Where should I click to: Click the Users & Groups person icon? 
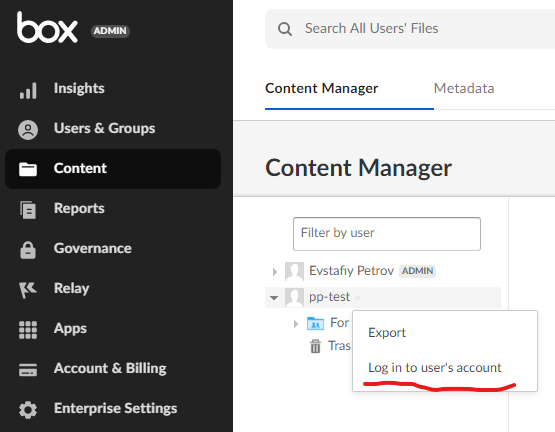(28, 130)
